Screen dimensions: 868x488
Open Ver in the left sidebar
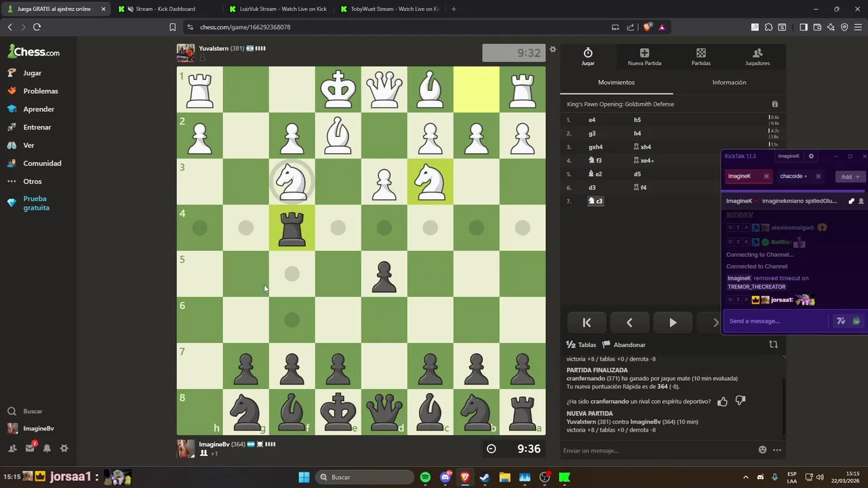coord(28,145)
